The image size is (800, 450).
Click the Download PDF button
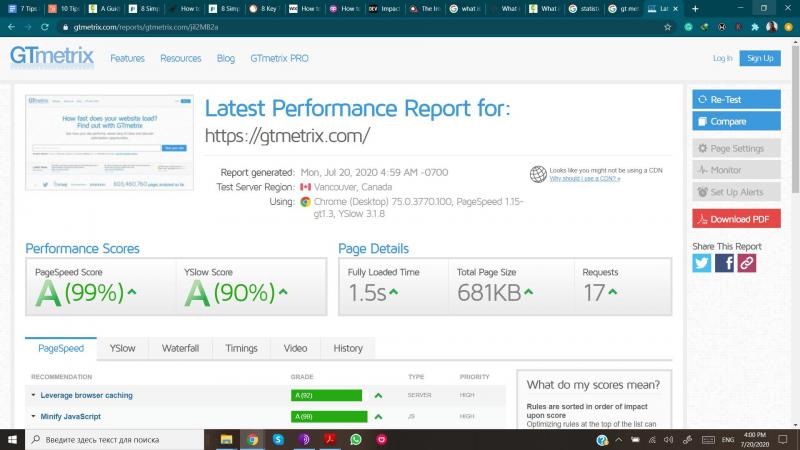[x=738, y=219]
